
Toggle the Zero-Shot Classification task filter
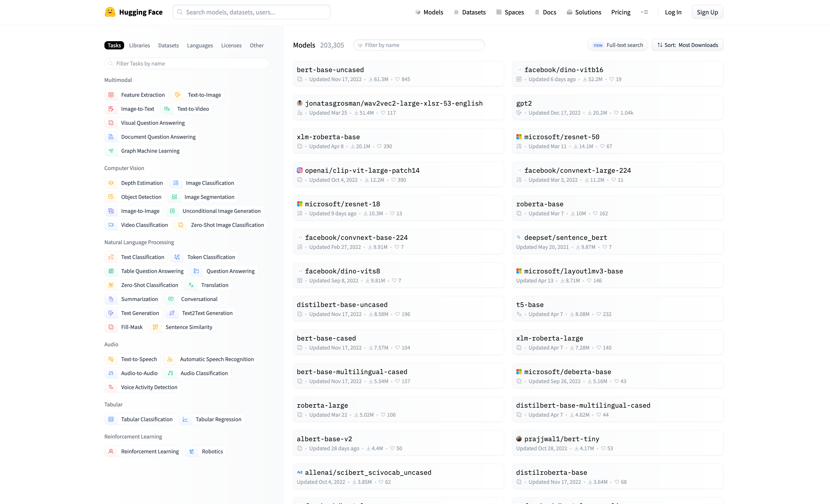click(143, 285)
